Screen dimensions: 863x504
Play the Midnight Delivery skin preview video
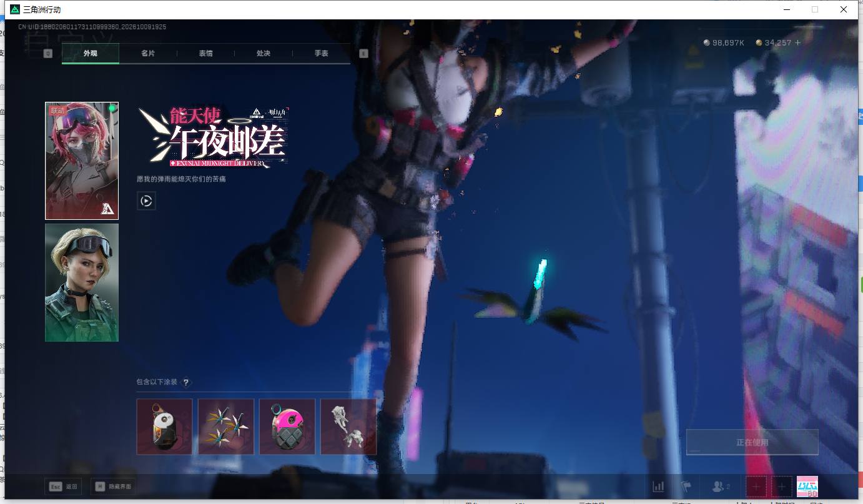pyautogui.click(x=146, y=201)
